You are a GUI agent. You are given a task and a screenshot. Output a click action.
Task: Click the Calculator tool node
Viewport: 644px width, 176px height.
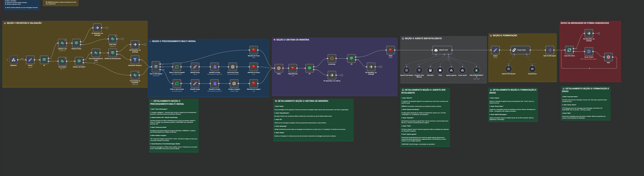(430, 70)
